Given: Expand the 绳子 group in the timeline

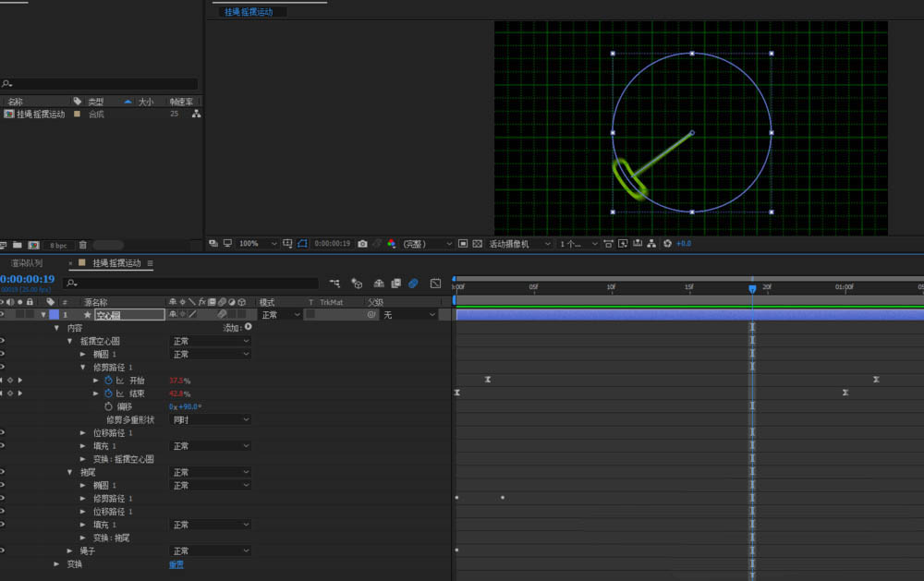Looking at the screenshot, I should click(69, 551).
